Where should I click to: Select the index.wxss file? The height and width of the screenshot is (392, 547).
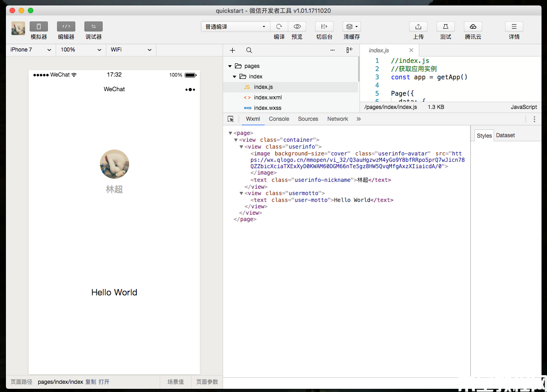pos(291,108)
